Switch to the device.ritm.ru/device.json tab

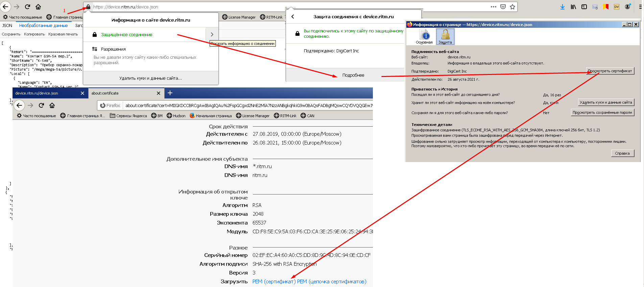(x=50, y=93)
